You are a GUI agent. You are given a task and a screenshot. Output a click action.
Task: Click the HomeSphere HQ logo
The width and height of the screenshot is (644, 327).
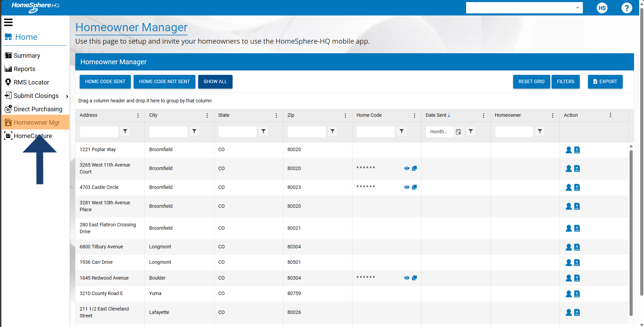point(35,7)
